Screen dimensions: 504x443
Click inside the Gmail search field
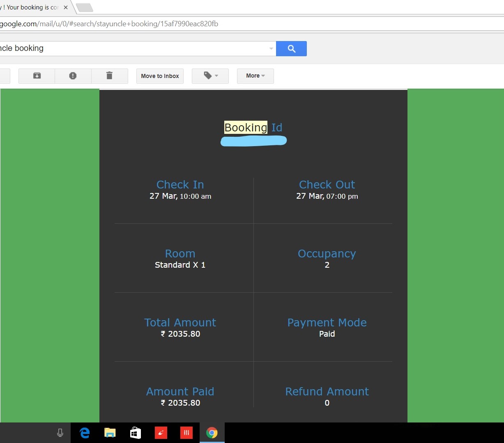tap(136, 48)
